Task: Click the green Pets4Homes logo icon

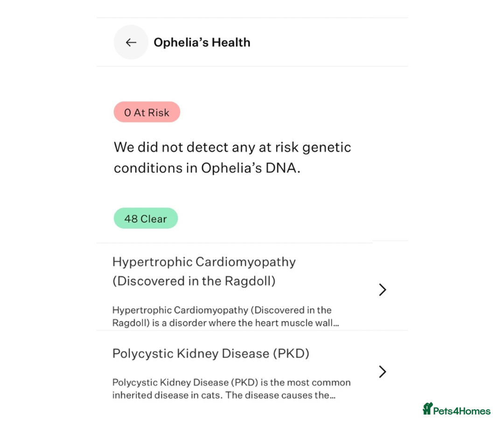Action: (427, 409)
